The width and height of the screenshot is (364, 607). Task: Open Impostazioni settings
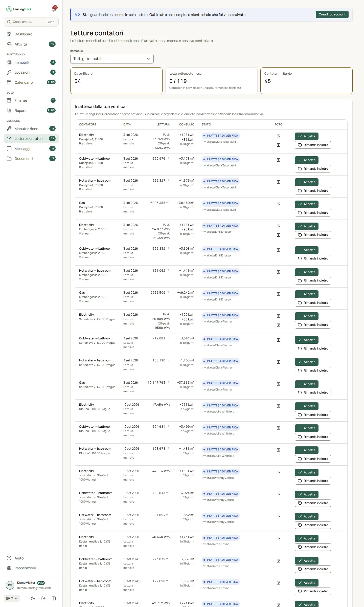click(x=31, y=568)
